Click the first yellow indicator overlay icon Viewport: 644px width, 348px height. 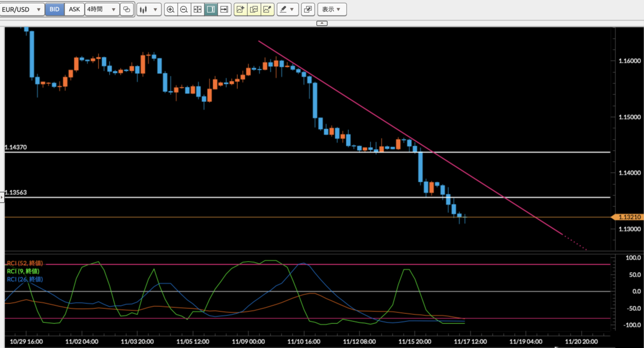click(240, 9)
